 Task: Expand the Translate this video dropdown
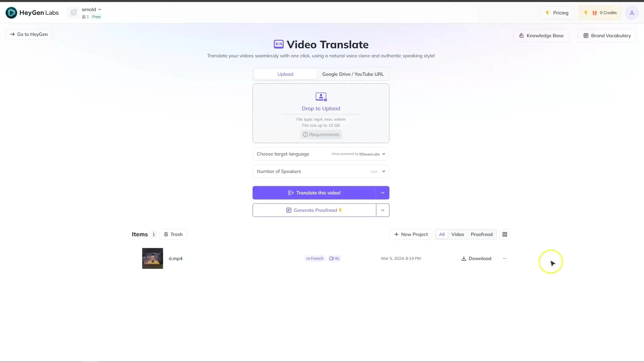pos(382,192)
